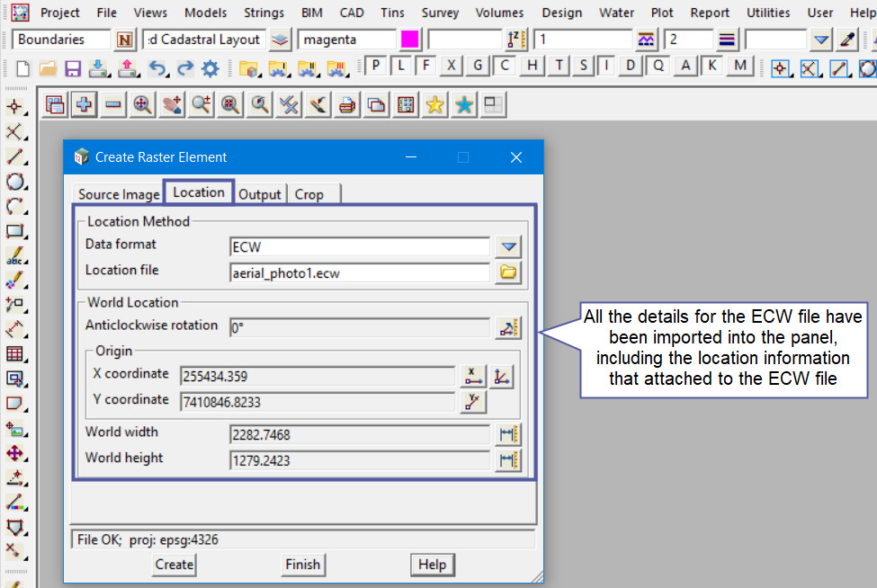Open the top toolbar blue dropdown arrow
The height and width of the screenshot is (588, 877).
tap(821, 40)
